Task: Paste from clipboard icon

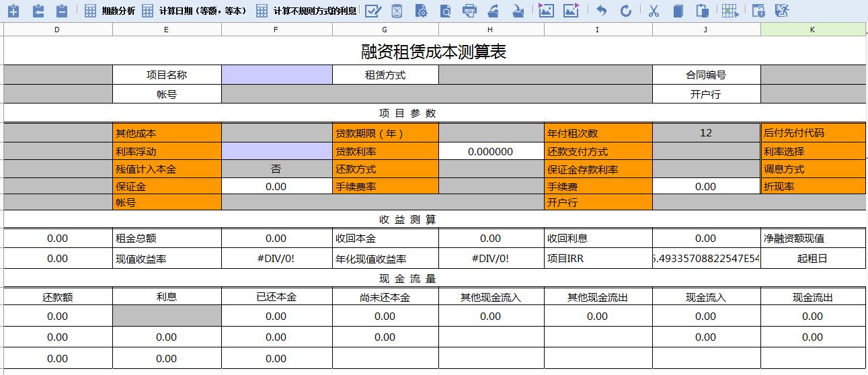Action: [702, 11]
